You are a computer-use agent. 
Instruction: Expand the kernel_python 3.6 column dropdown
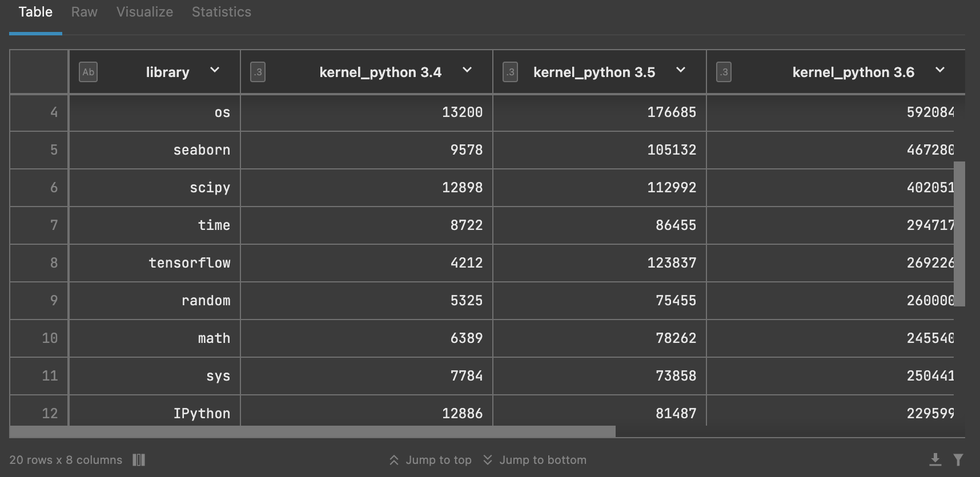click(x=940, y=70)
